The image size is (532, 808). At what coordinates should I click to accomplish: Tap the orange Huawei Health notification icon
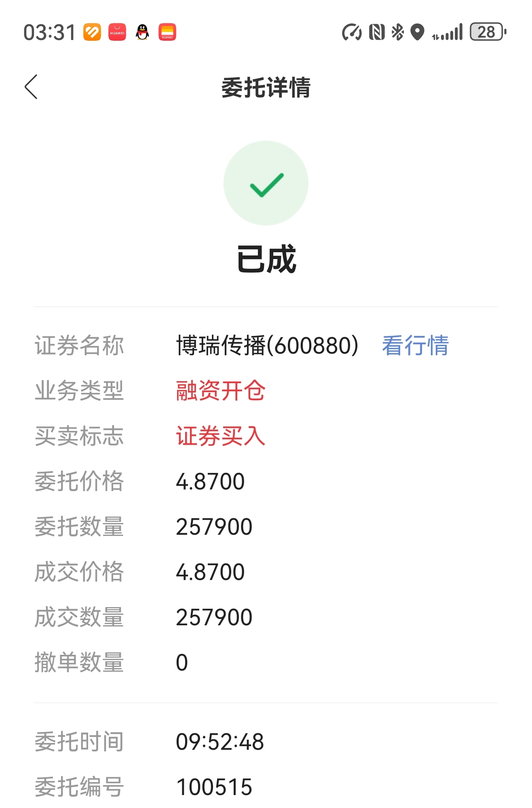coord(92,32)
